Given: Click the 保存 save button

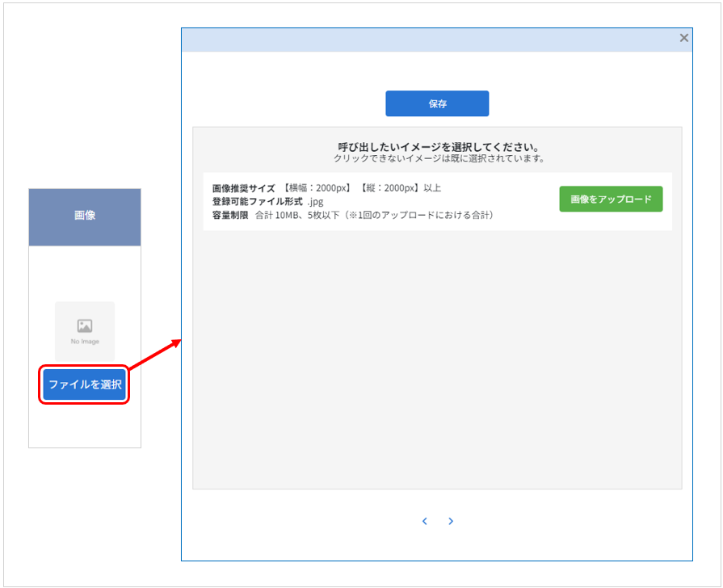Looking at the screenshot, I should click(x=437, y=103).
